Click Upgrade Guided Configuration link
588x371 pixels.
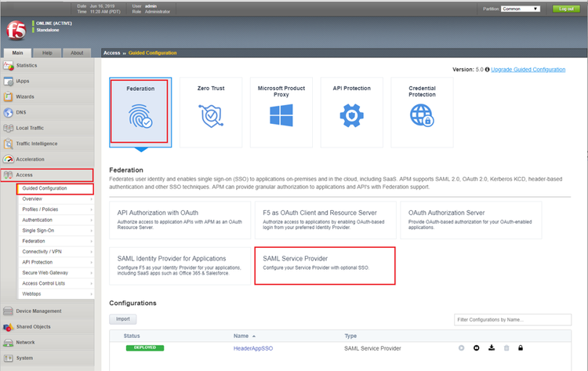(528, 69)
